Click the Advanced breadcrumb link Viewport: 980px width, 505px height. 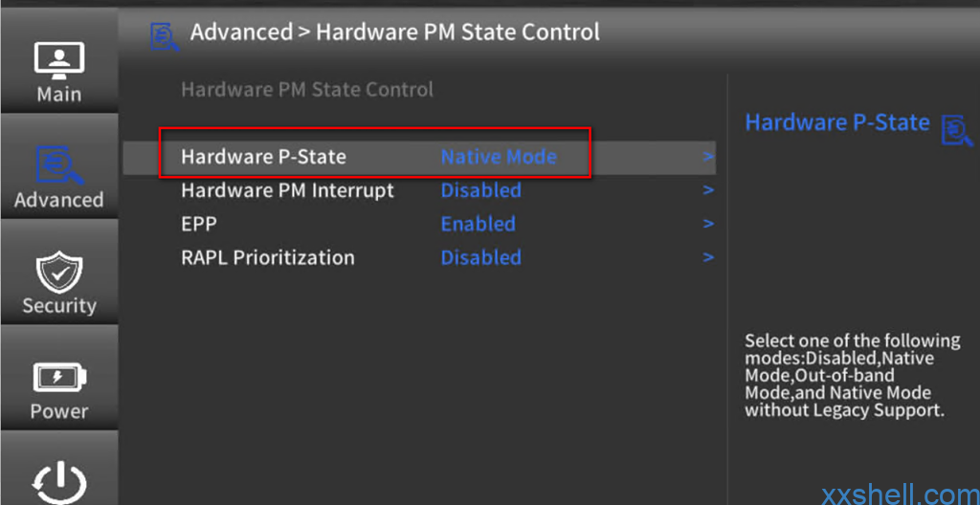(x=241, y=32)
